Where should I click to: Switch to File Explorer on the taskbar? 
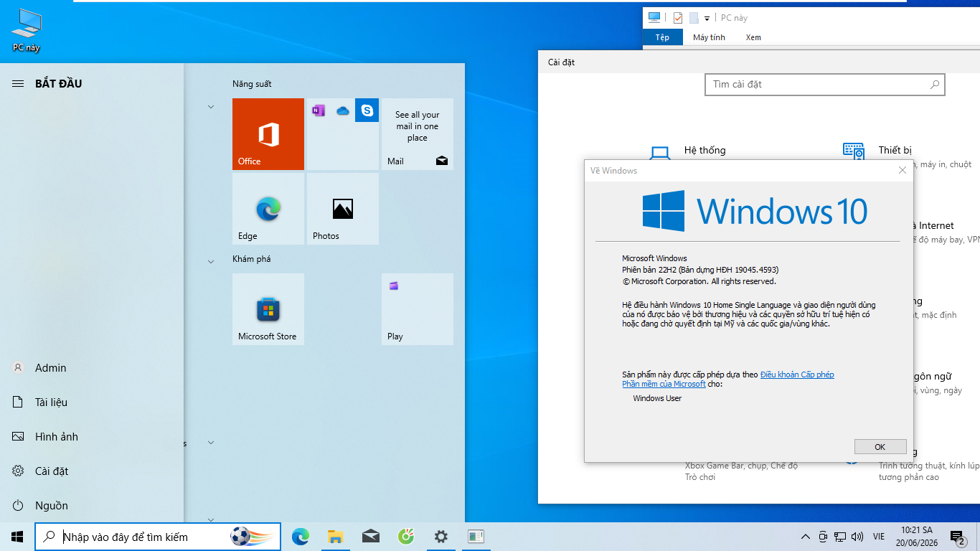(335, 537)
